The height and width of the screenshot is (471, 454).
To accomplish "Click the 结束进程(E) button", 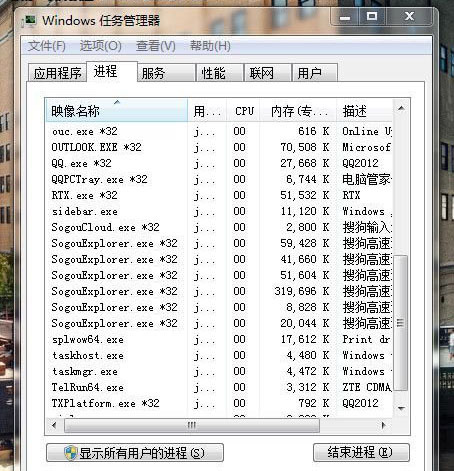I will click(x=361, y=453).
